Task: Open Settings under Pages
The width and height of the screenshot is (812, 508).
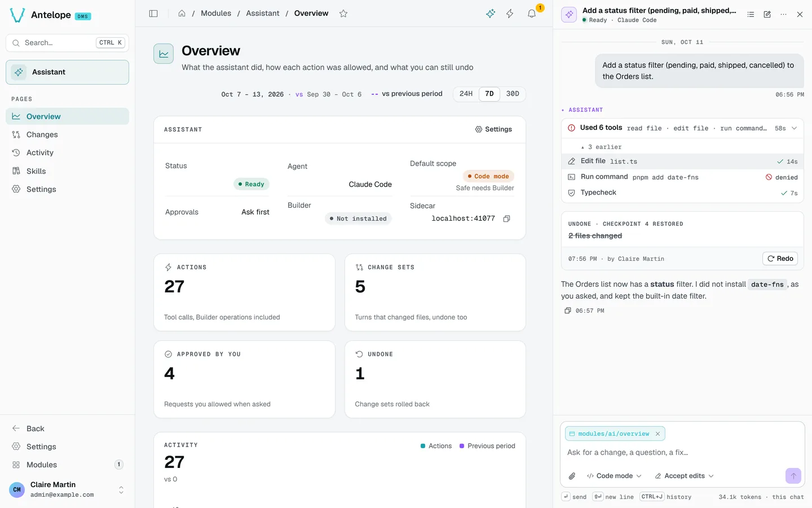Action: tap(67, 189)
